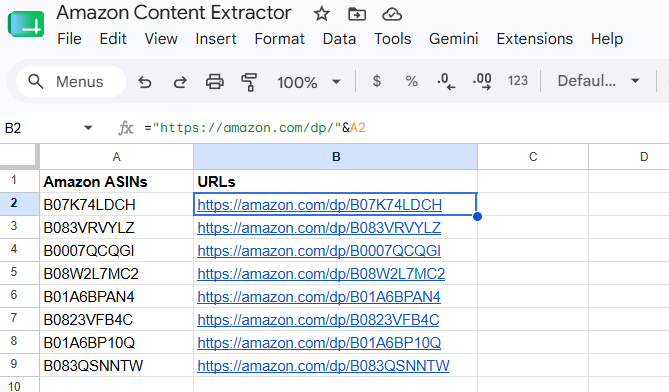The width and height of the screenshot is (669, 392).
Task: Select cell containing B0007QCQGI in column A
Action: coord(116,250)
